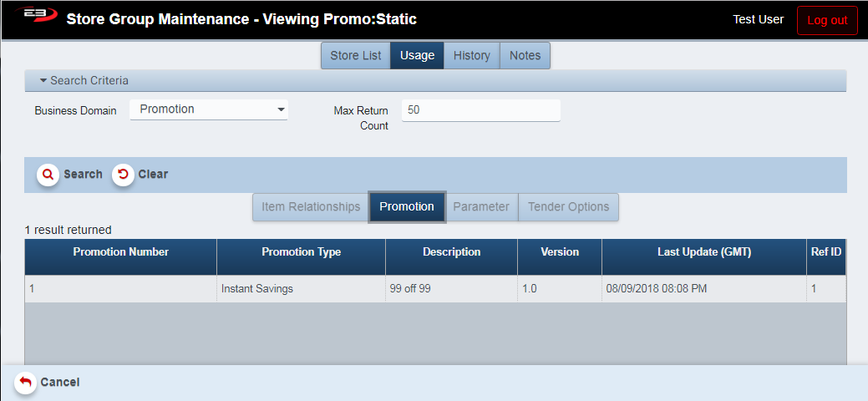Select the Parameter results tab
Viewport: 868px width, 401px height.
point(481,207)
